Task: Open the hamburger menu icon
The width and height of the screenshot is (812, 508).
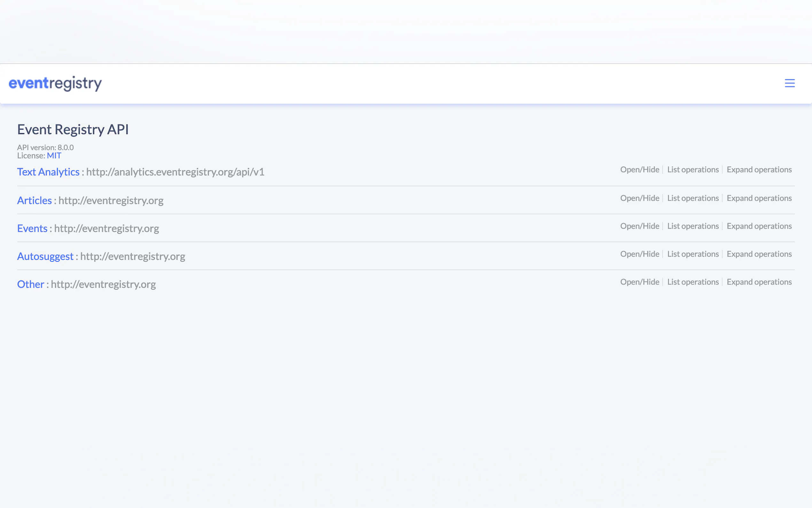Action: (790, 83)
